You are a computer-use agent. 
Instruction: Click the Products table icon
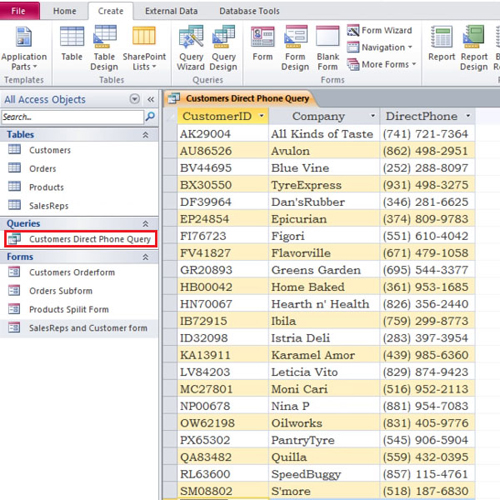tap(14, 186)
